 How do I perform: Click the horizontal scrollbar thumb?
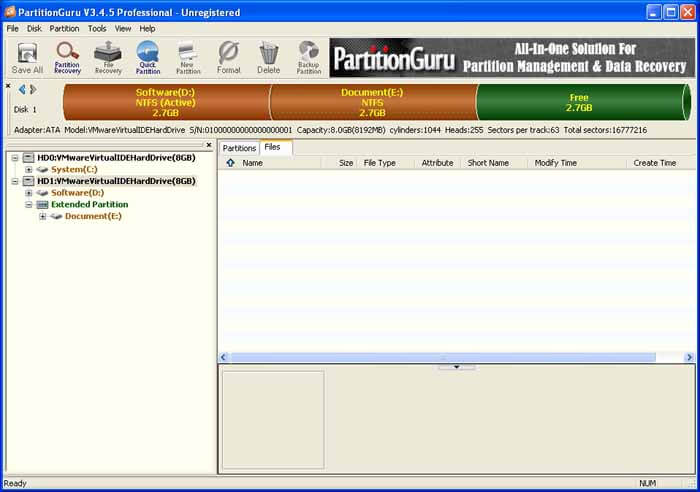(443, 357)
